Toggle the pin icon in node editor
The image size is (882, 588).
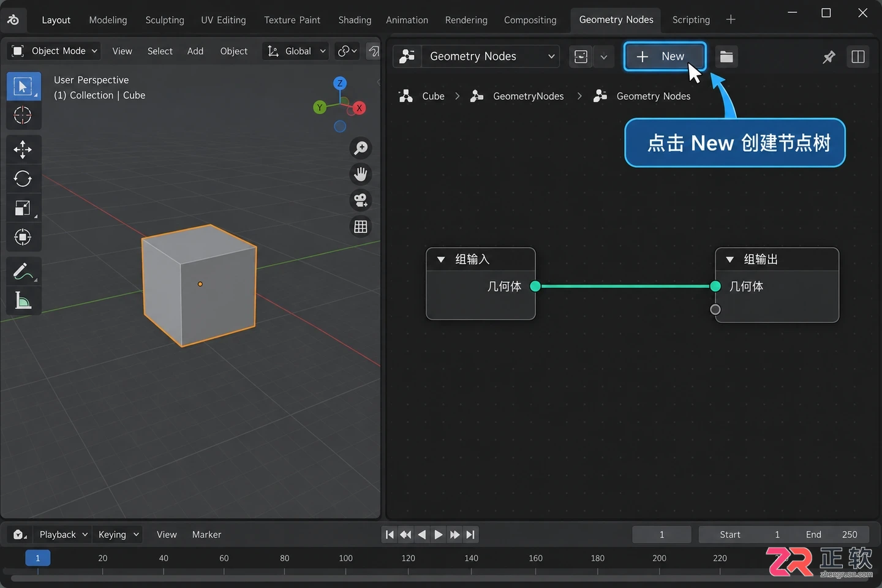pyautogui.click(x=829, y=57)
